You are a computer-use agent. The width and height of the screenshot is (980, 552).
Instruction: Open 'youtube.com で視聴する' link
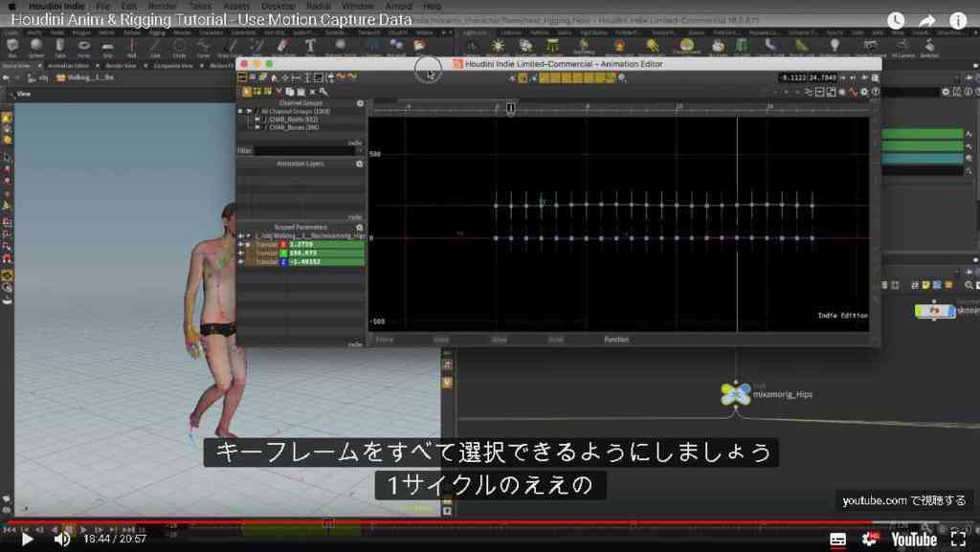903,500
